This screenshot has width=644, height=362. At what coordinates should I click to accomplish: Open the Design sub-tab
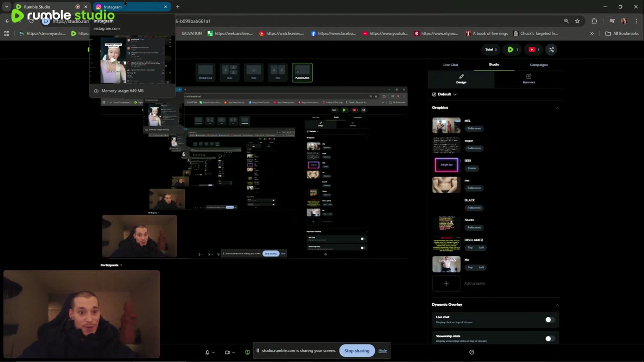coord(461,79)
